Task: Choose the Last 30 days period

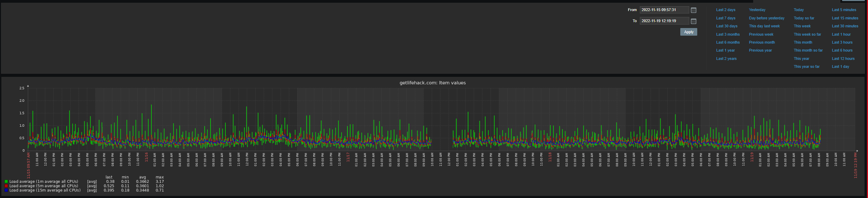Action: [x=727, y=26]
